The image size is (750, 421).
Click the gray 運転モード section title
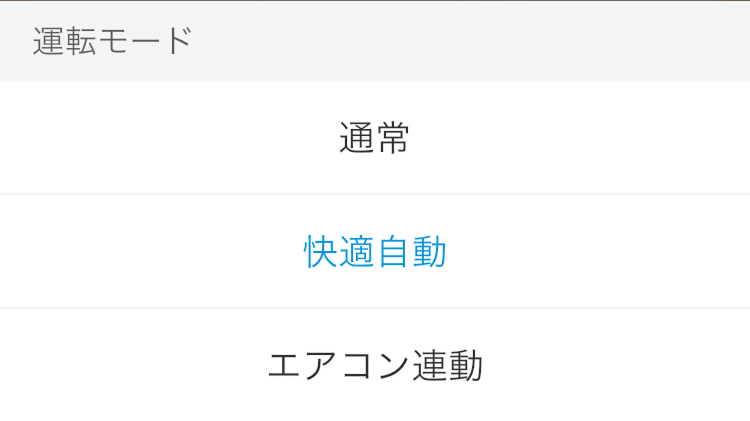click(112, 42)
